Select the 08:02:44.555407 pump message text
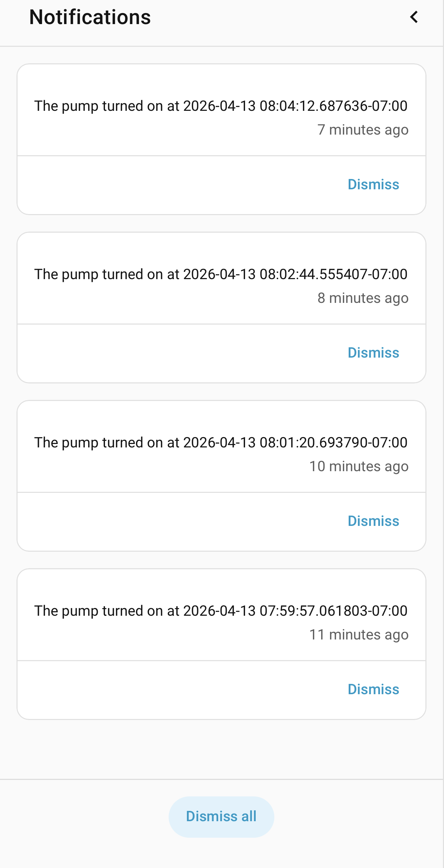This screenshot has height=868, width=444. tap(221, 274)
